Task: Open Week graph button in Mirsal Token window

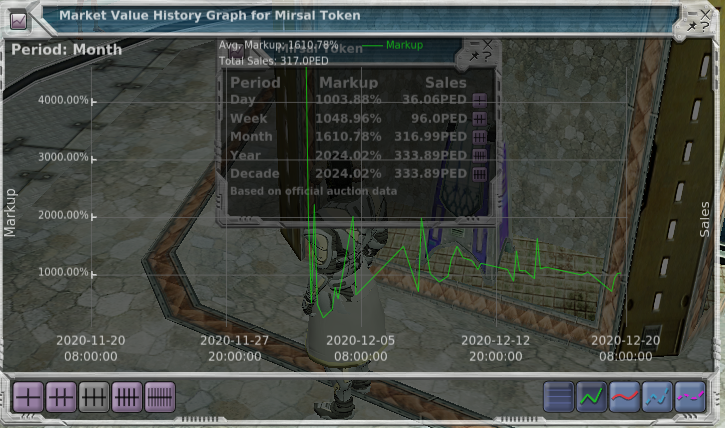Action: [479, 119]
